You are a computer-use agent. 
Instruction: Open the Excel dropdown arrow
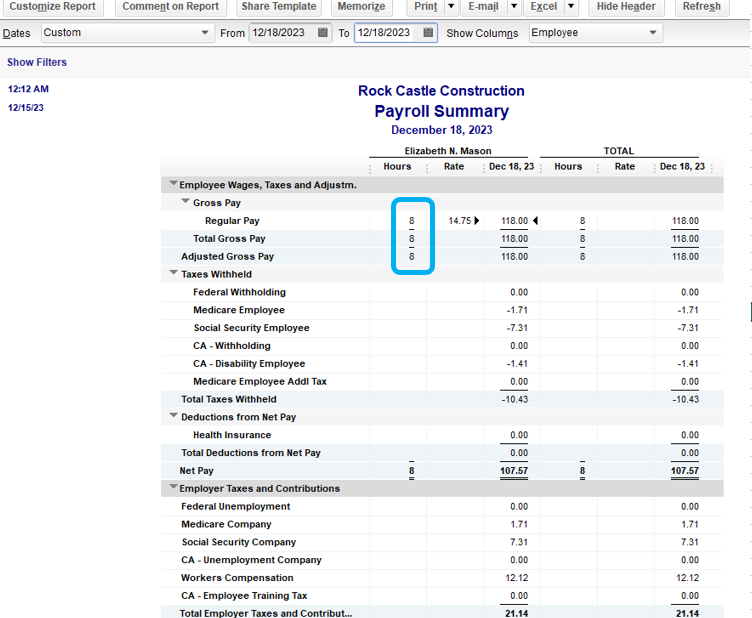pos(571,7)
